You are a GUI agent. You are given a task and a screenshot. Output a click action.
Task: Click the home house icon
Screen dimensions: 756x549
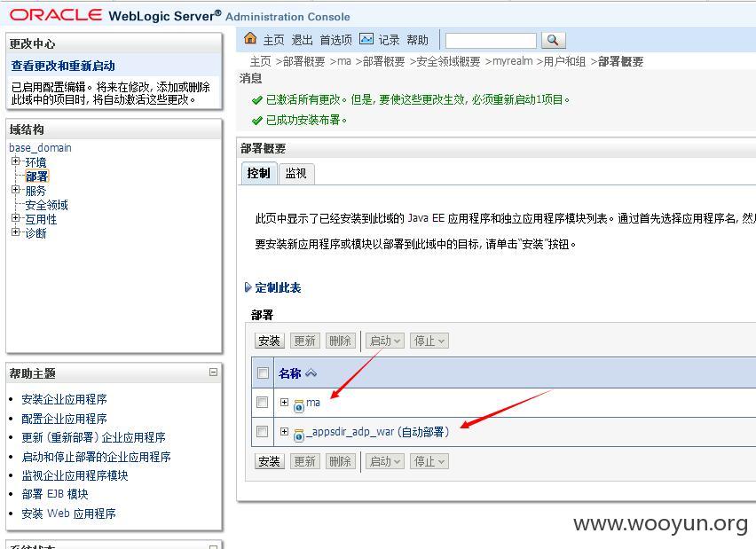250,38
